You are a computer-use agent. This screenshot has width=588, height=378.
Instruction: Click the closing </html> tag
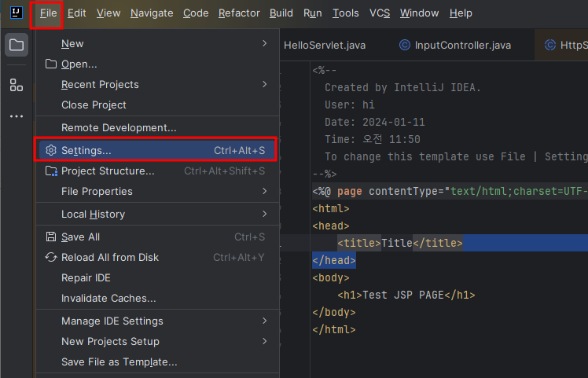334,329
